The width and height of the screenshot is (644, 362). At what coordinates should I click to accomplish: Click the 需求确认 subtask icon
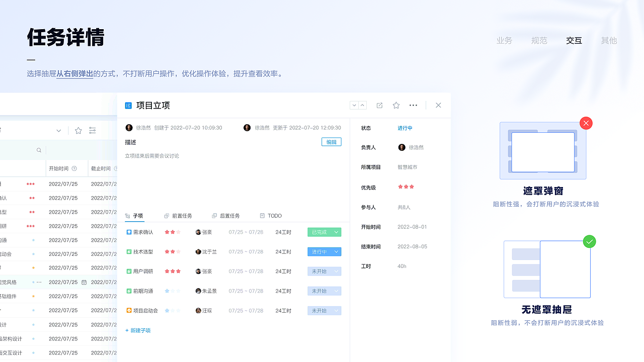pyautogui.click(x=129, y=232)
